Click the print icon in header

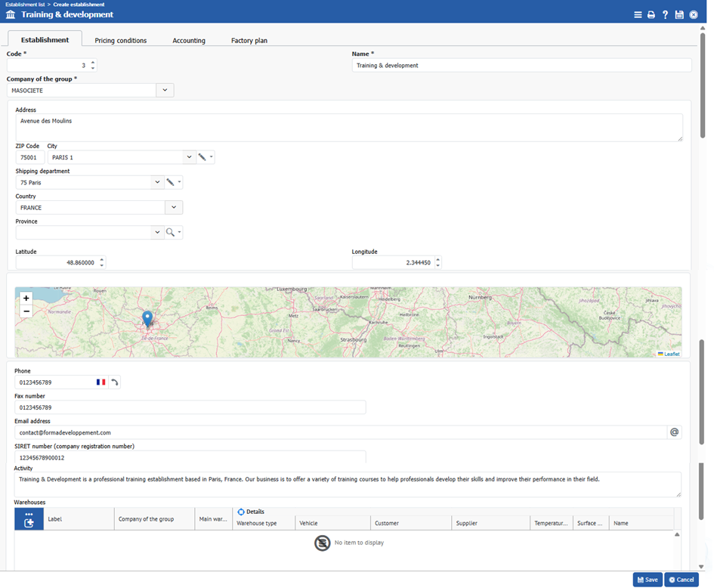point(651,14)
